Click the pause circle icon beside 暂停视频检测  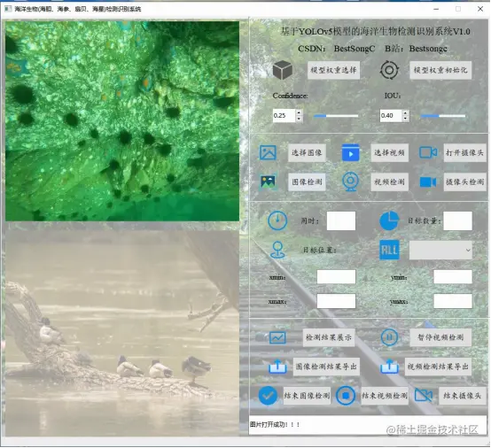click(389, 337)
